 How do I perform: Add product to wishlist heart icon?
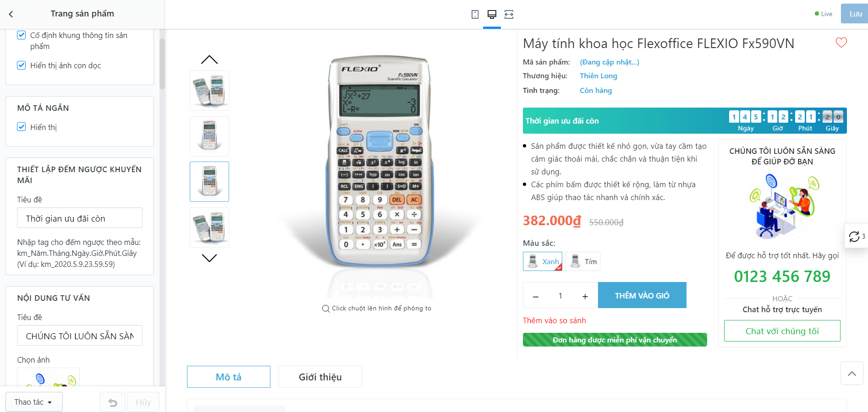click(841, 43)
